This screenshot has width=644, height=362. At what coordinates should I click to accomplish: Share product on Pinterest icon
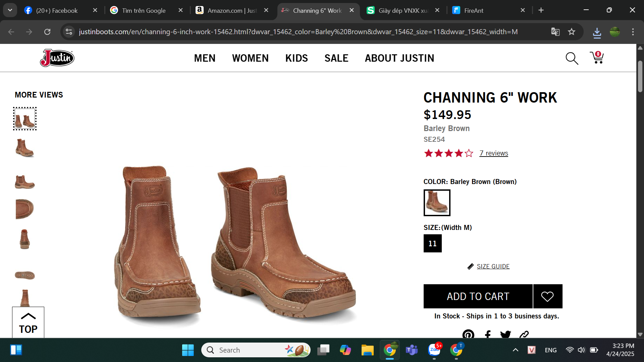(468, 334)
